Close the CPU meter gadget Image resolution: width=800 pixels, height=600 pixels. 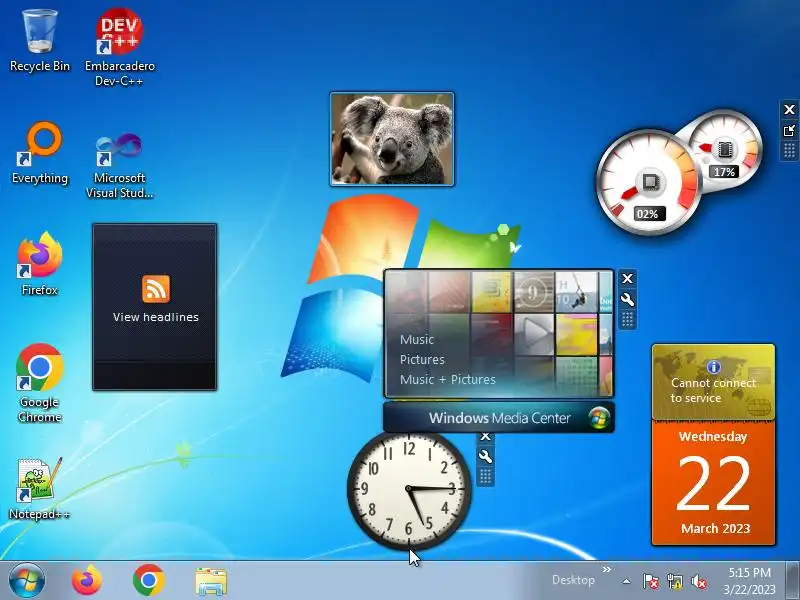click(x=789, y=109)
